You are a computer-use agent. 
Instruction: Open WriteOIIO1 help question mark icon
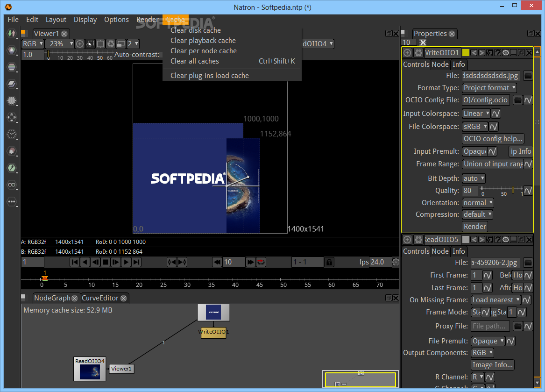coord(498,53)
